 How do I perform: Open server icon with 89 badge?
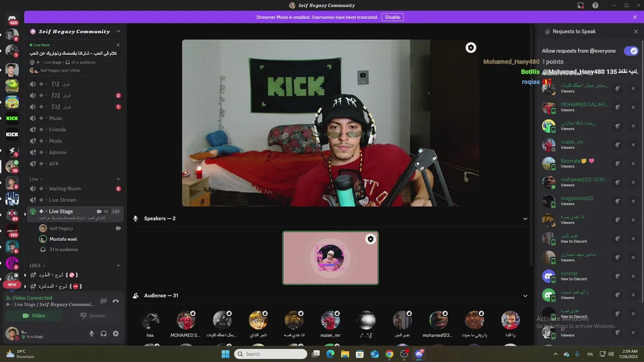click(12, 215)
